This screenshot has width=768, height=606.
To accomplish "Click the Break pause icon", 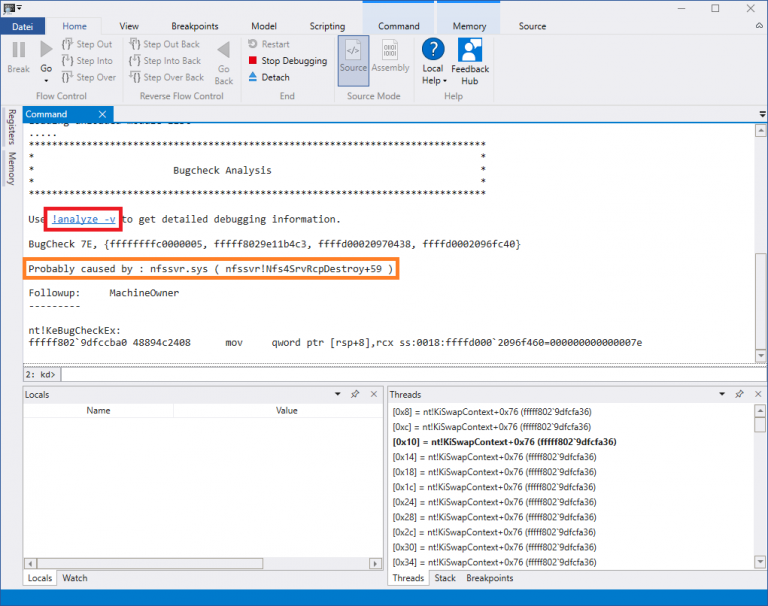I will click(18, 50).
